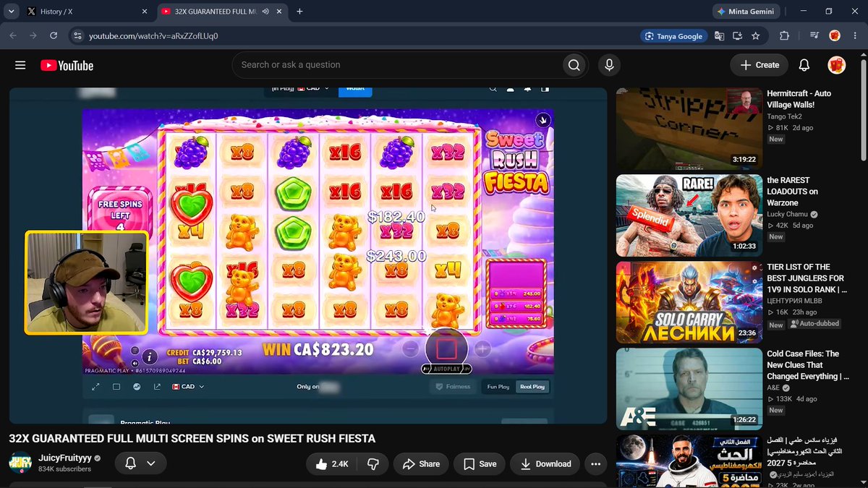The width and height of the screenshot is (868, 488).
Task: Install app icon in address bar
Action: 737,35
